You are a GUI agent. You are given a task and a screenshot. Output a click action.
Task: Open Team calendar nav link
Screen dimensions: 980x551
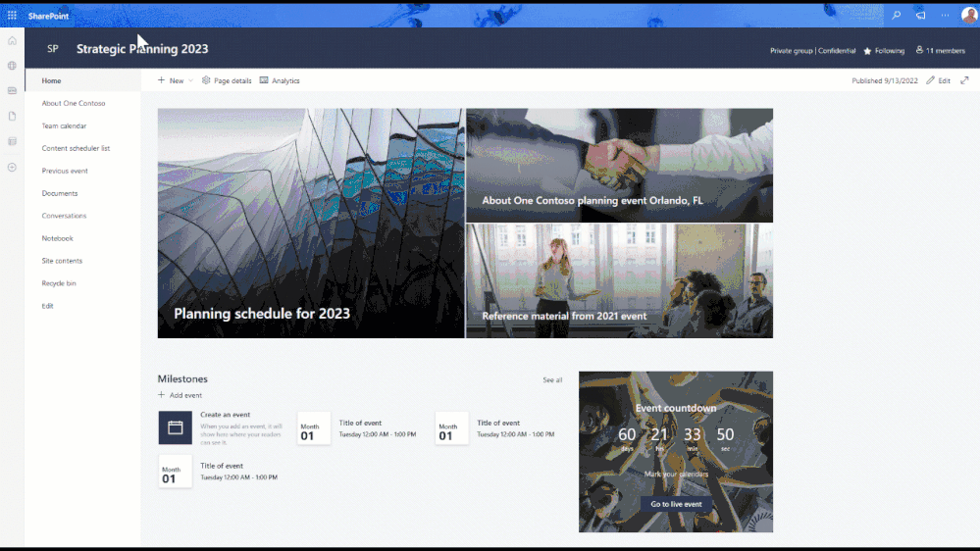pyautogui.click(x=64, y=125)
